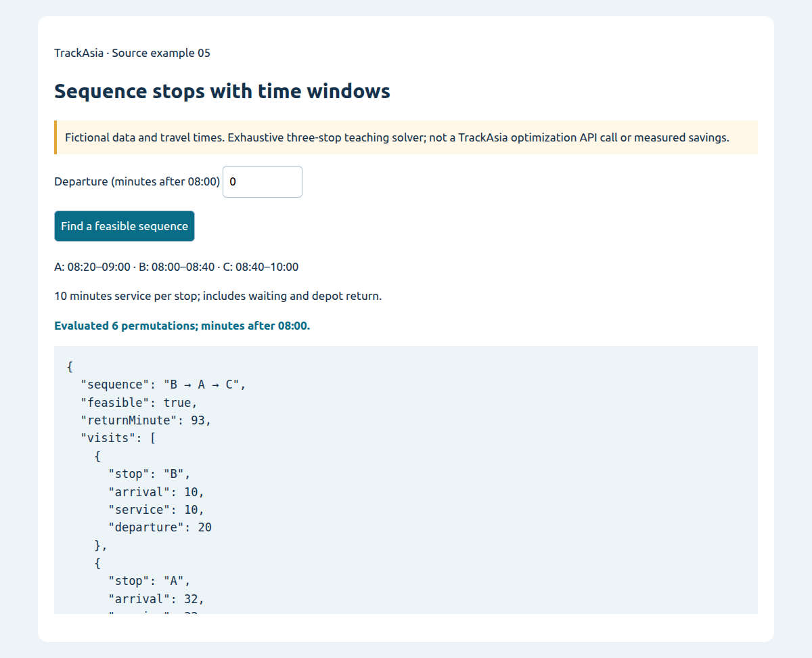Click the '10 minutes service per stop' note

point(218,297)
